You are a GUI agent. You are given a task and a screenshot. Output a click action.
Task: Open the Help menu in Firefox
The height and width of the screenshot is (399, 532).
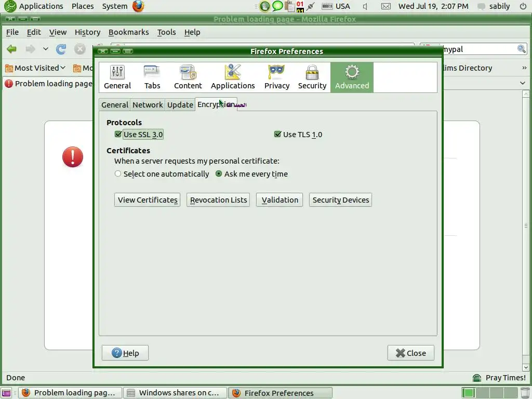click(x=192, y=32)
